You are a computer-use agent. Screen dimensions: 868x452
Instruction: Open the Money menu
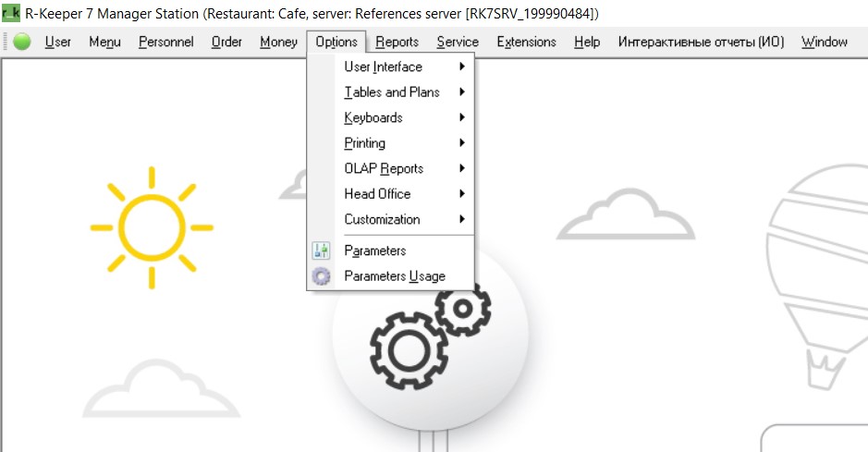pos(278,42)
